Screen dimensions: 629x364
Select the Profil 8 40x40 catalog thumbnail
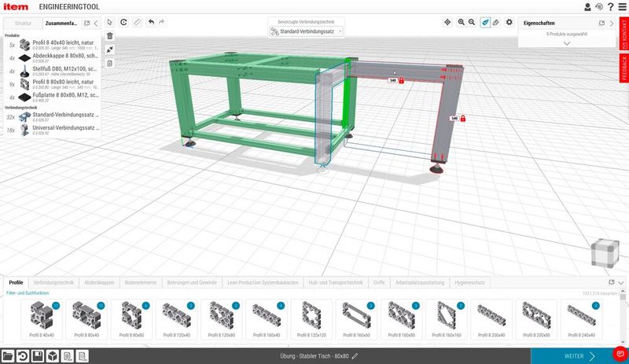(x=42, y=318)
